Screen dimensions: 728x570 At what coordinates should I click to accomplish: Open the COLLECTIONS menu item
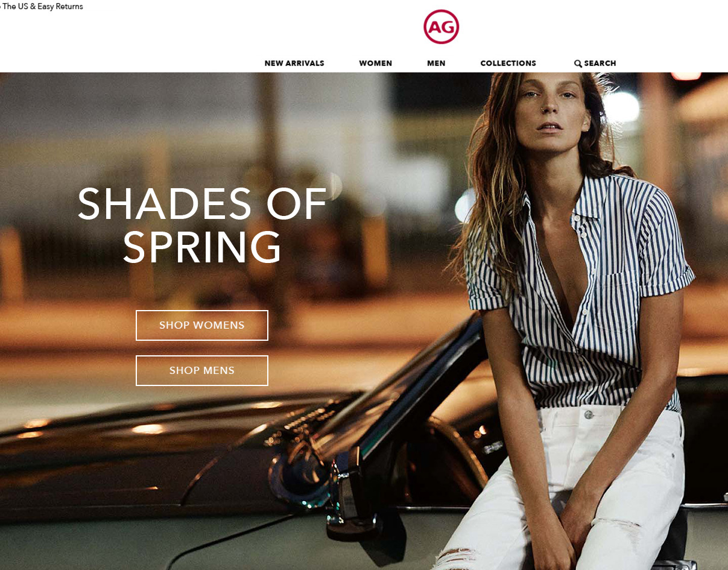tap(508, 63)
